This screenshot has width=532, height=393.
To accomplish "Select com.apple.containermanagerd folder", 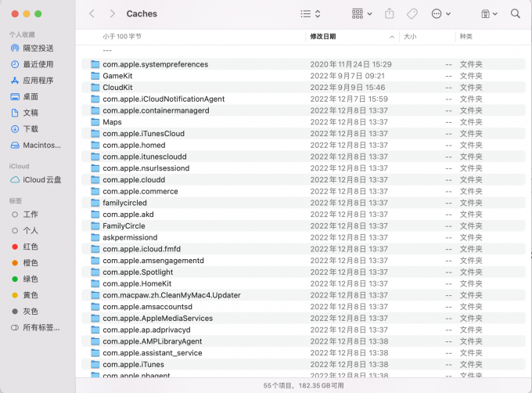I will pyautogui.click(x=304, y=110).
